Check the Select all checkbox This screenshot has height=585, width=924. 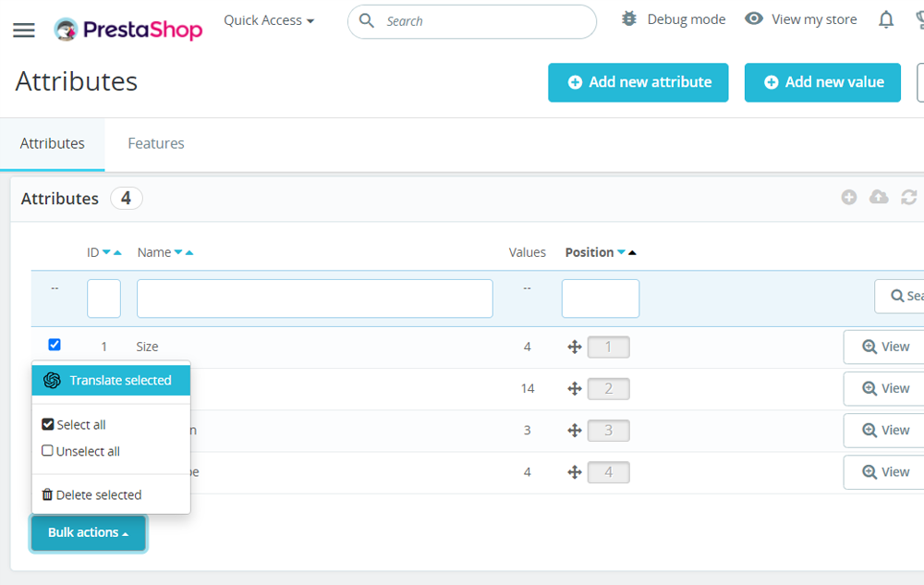tap(47, 424)
